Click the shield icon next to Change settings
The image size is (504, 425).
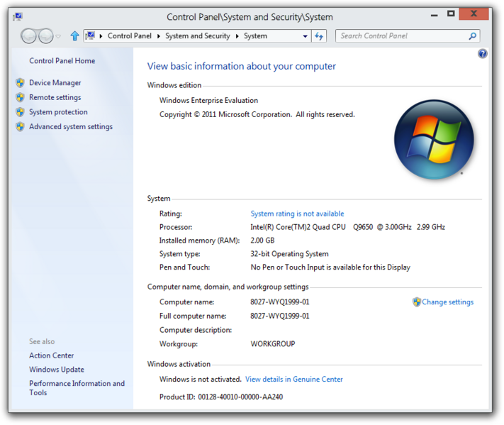(x=417, y=302)
